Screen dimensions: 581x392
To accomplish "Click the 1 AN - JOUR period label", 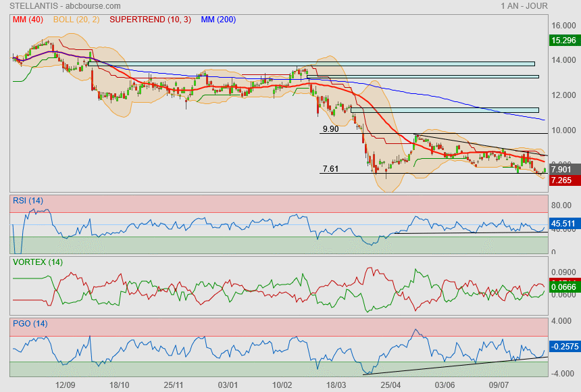I will coord(524,6).
